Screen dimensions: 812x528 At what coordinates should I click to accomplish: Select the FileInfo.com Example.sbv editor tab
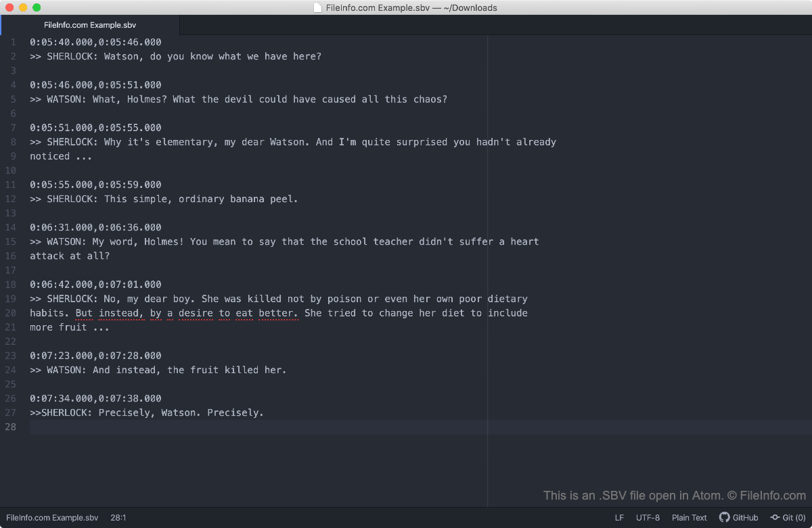(x=89, y=24)
